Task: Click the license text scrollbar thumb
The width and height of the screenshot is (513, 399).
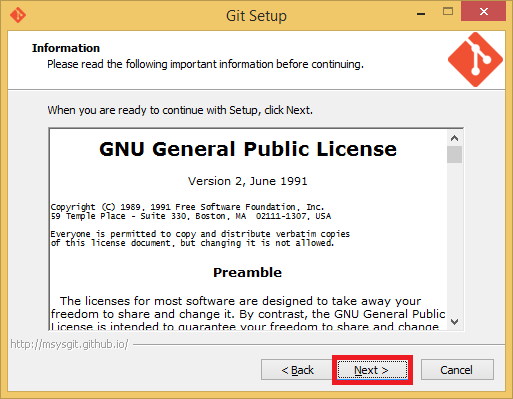Action: (454, 154)
